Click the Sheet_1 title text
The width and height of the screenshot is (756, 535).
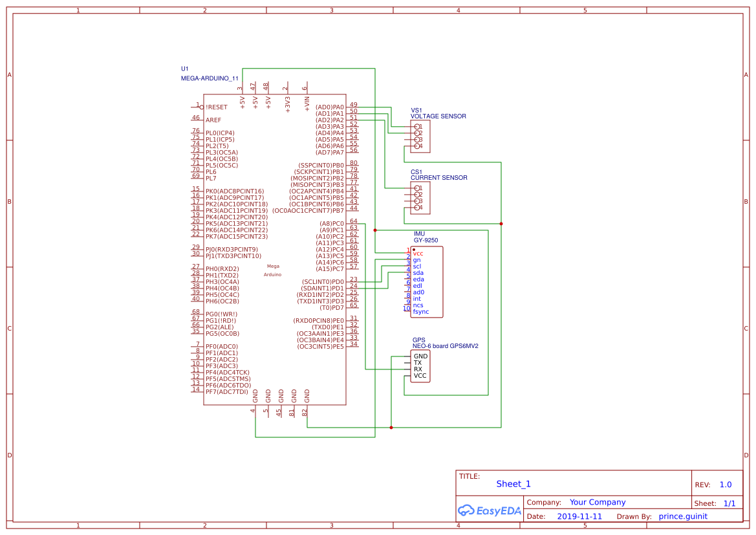(512, 484)
